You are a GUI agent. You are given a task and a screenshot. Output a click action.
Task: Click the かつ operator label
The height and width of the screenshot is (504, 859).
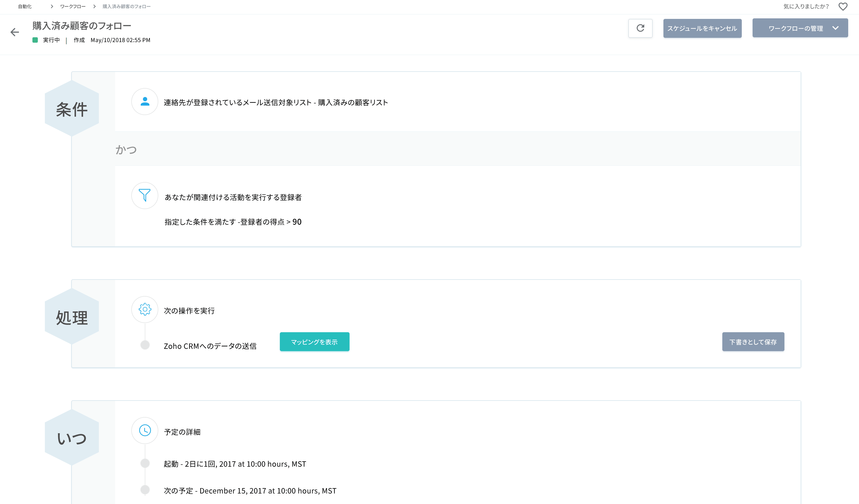(x=126, y=149)
